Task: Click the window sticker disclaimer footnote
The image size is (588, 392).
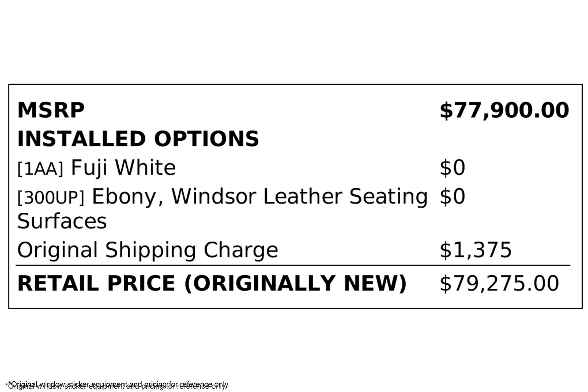Action: [x=118, y=385]
